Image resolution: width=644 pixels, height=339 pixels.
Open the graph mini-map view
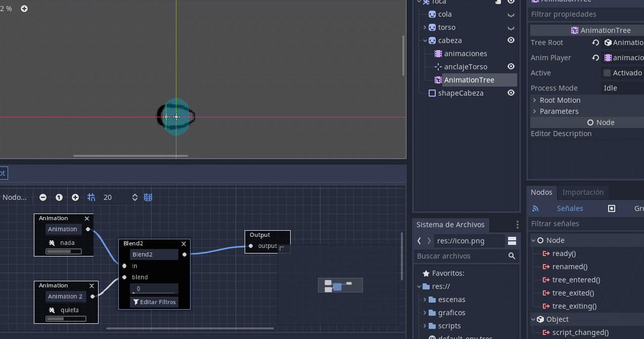pos(148,197)
